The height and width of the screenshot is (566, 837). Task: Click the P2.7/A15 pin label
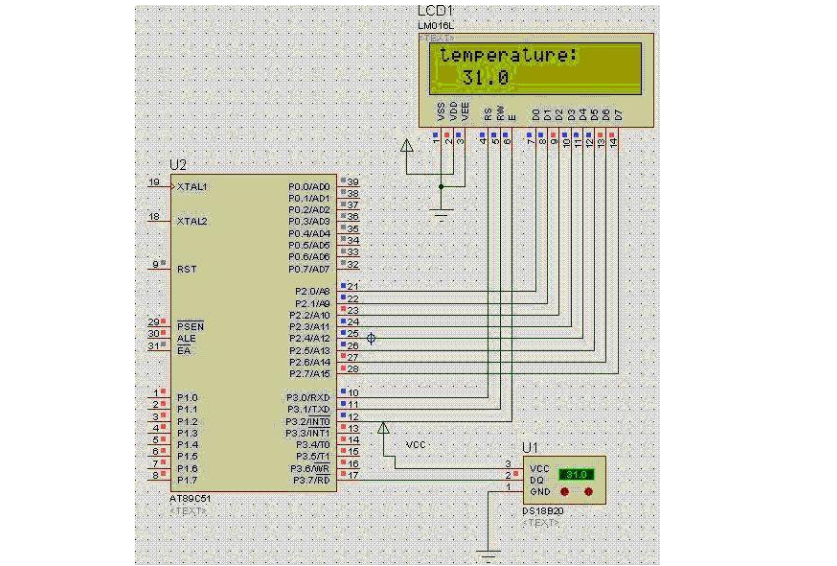coord(310,374)
